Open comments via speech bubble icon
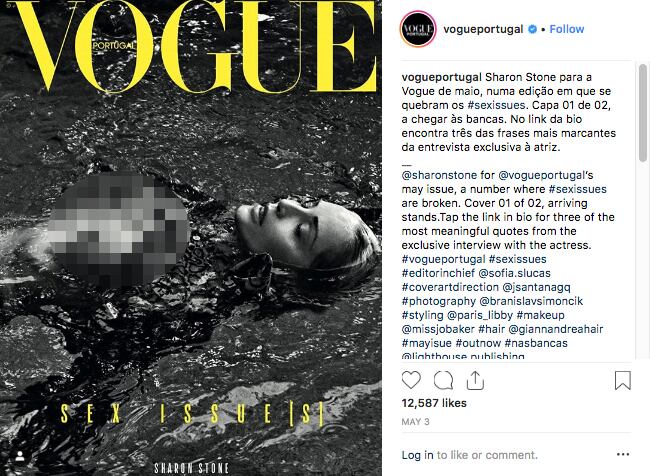This screenshot has height=476, width=650. coord(443,380)
